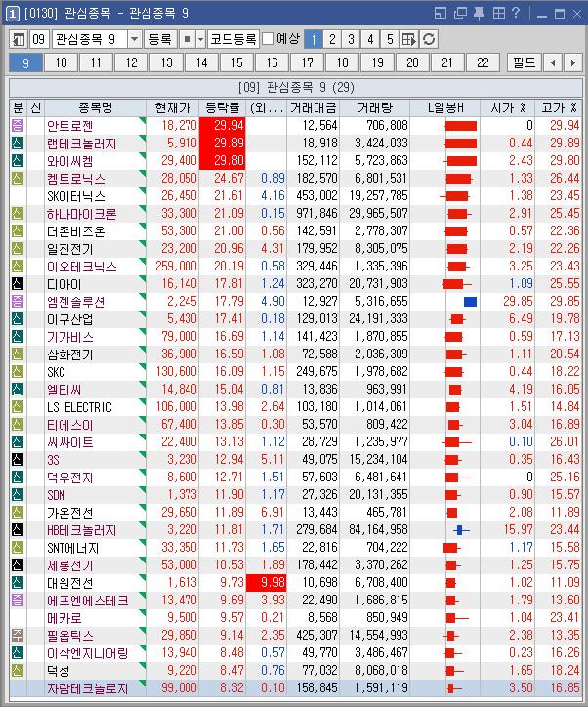Viewport: 588px width, 707px height.
Task: Click the 신 badge in the HB테크놀러지 row
Action: 18,530
